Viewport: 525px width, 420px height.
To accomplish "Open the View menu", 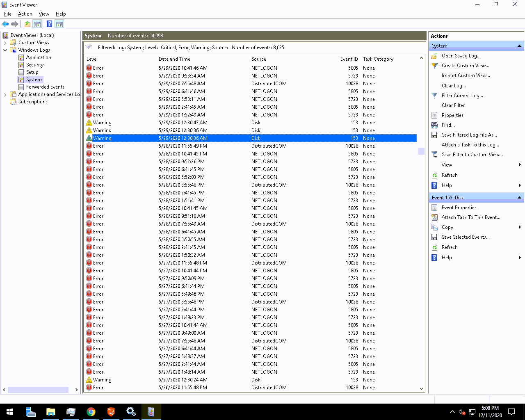I will point(44,14).
